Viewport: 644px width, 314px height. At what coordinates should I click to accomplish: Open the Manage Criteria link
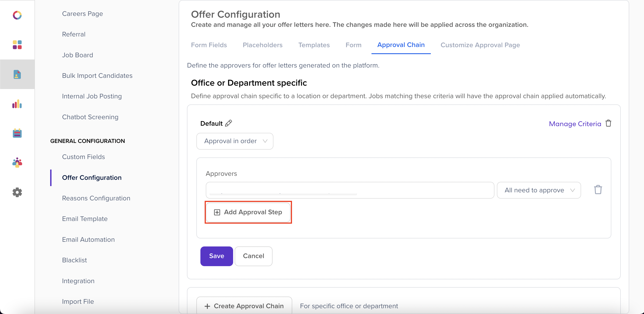tap(575, 124)
